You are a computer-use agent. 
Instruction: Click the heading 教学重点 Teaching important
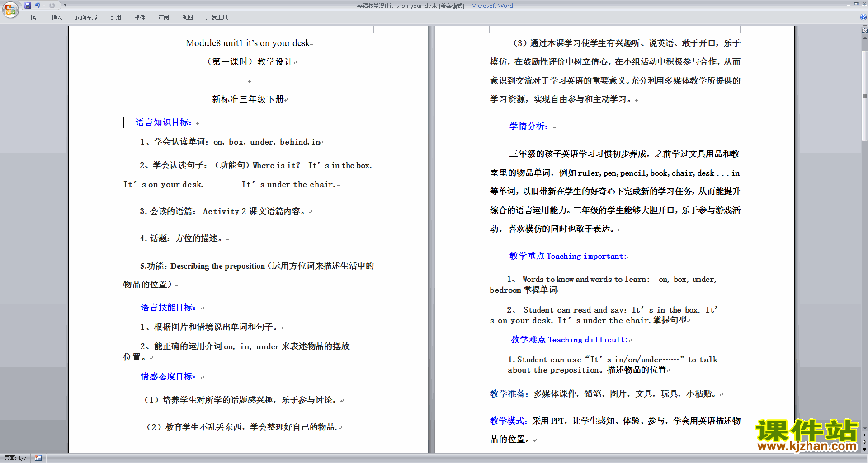click(568, 256)
